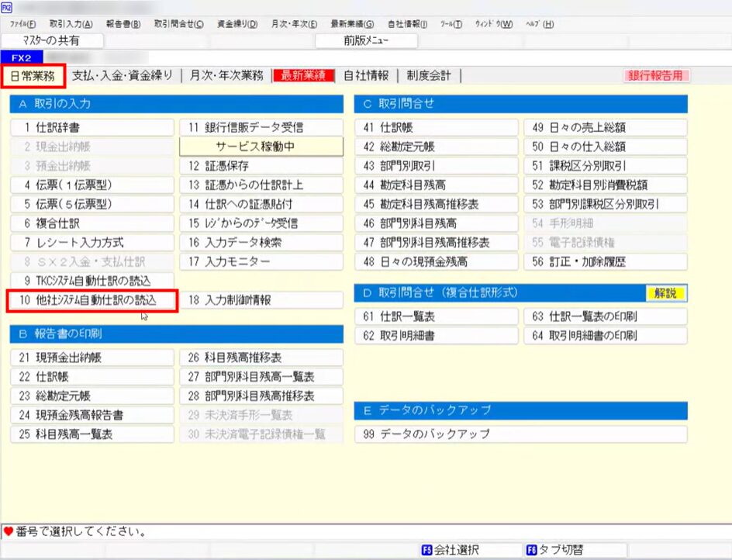This screenshot has height=560, width=732.
Task: Open the 取引入力(A) menu
Action: [71, 24]
